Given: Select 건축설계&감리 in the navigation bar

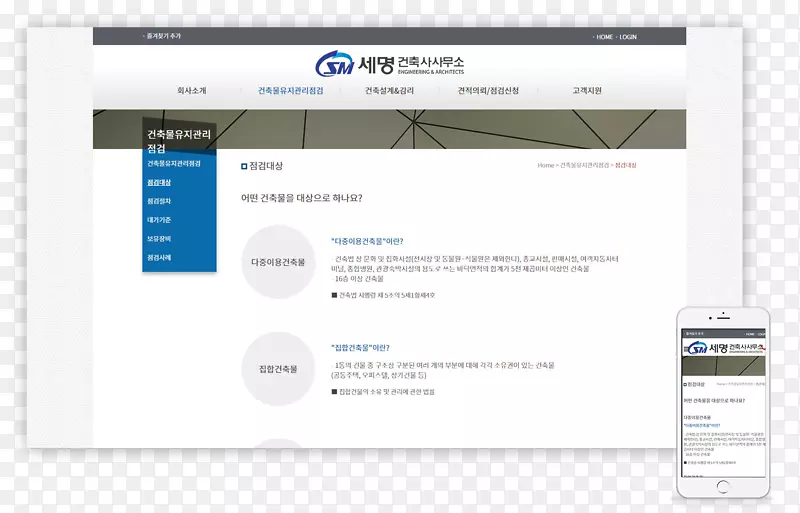Looking at the screenshot, I should click(x=389, y=91).
